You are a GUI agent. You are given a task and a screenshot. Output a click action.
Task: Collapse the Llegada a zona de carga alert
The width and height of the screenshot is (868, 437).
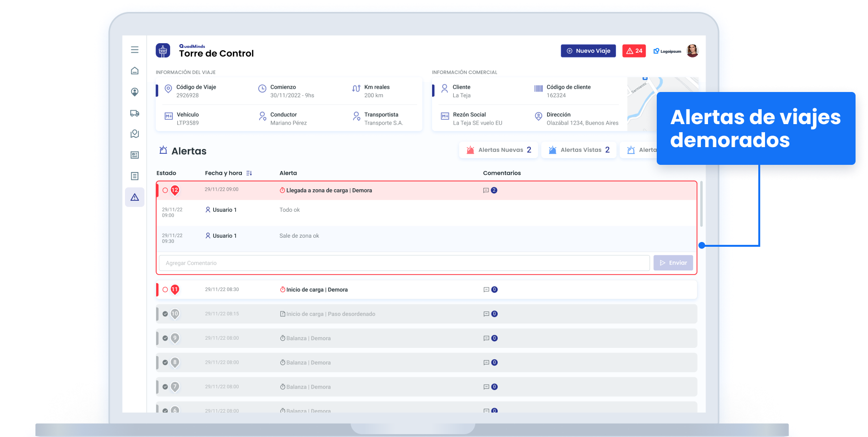329,191
